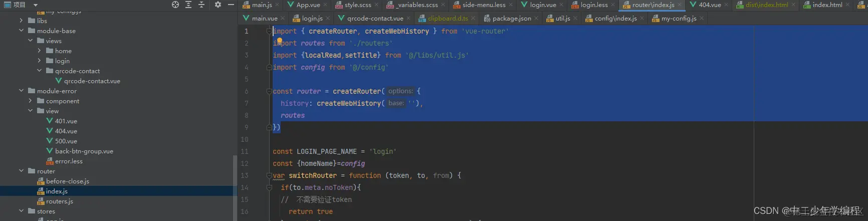Close the my-config.js tab
The height and width of the screenshot is (221, 868).
pos(702,19)
